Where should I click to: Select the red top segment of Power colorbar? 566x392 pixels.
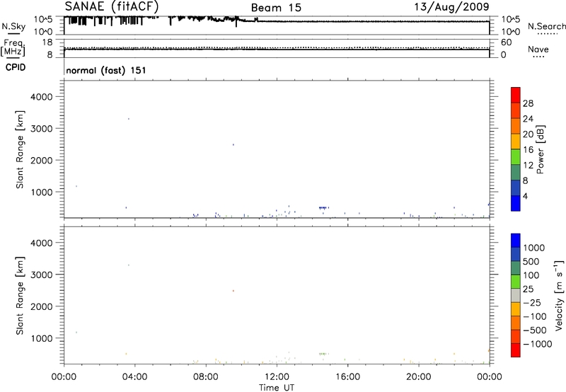pos(516,96)
